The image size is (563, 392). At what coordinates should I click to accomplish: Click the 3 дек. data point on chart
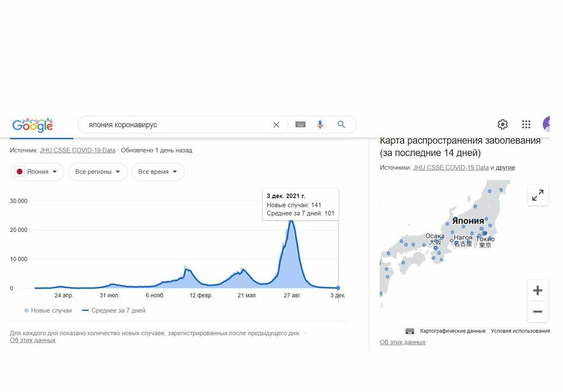[338, 288]
